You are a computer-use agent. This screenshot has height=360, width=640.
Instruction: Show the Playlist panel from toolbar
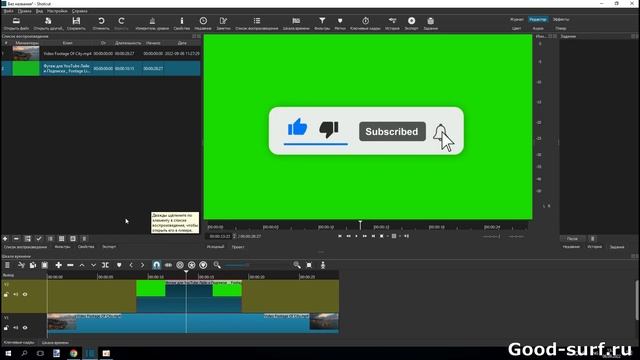point(257,21)
